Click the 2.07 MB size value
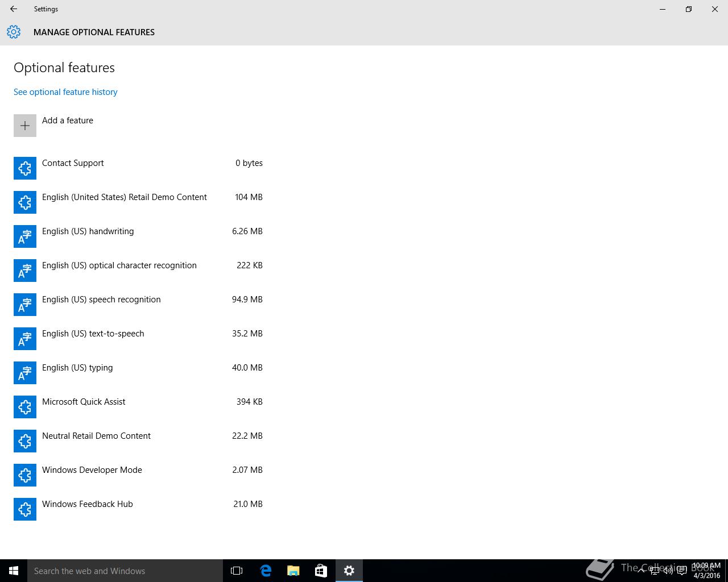 (x=247, y=470)
